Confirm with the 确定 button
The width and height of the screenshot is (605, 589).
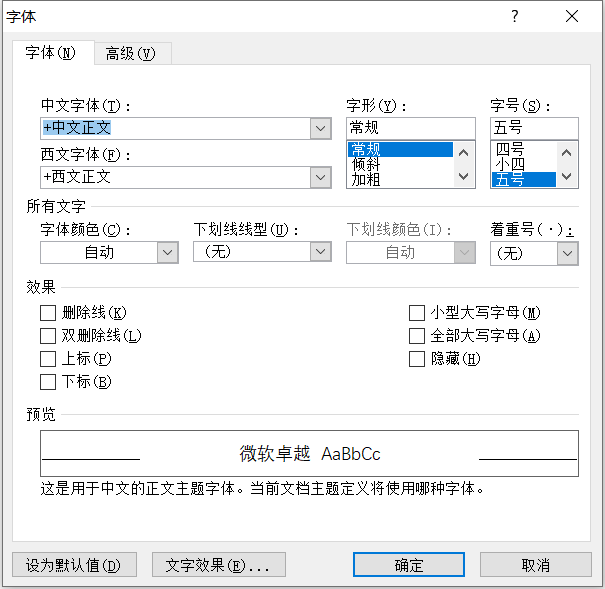[409, 565]
